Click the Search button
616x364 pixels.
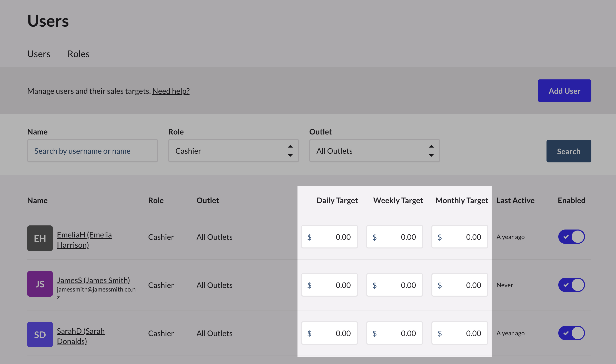click(569, 151)
